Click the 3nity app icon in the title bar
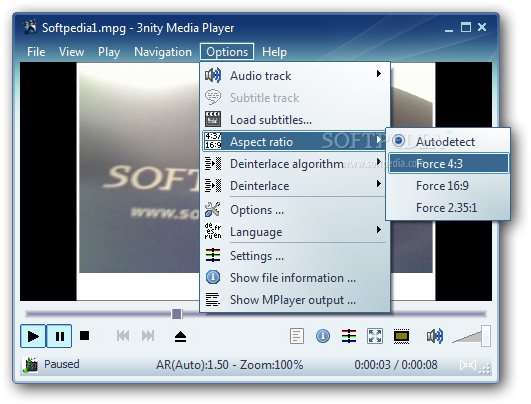 coord(30,27)
